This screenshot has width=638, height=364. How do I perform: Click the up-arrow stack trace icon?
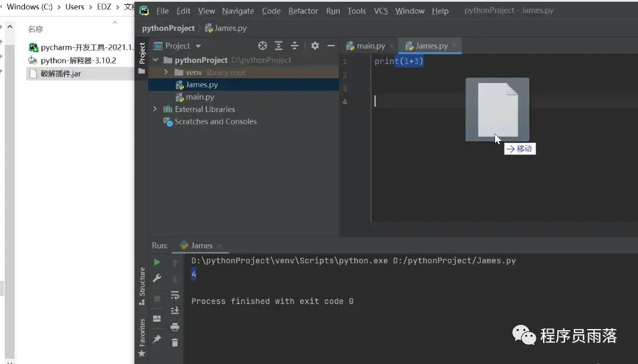pos(175,263)
